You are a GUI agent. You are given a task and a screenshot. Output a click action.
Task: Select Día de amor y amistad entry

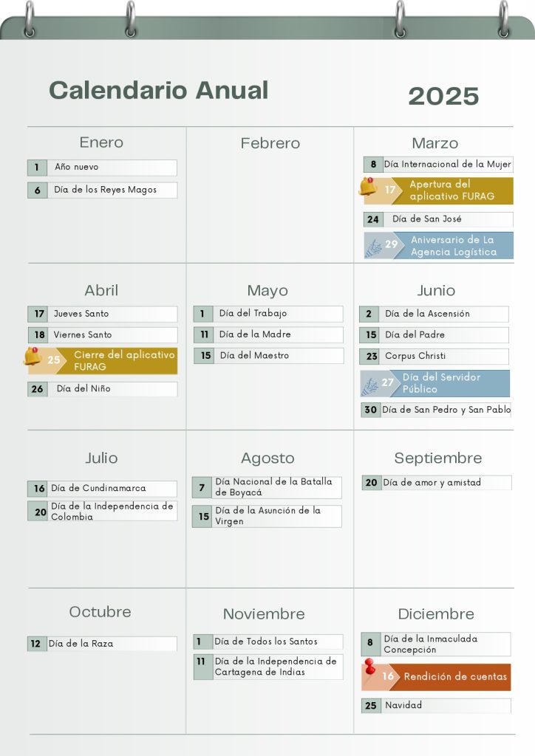coord(437,483)
